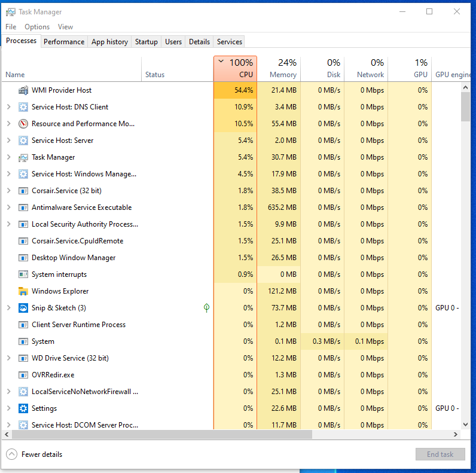Click the vertical scrollbar down arrow

[465, 425]
